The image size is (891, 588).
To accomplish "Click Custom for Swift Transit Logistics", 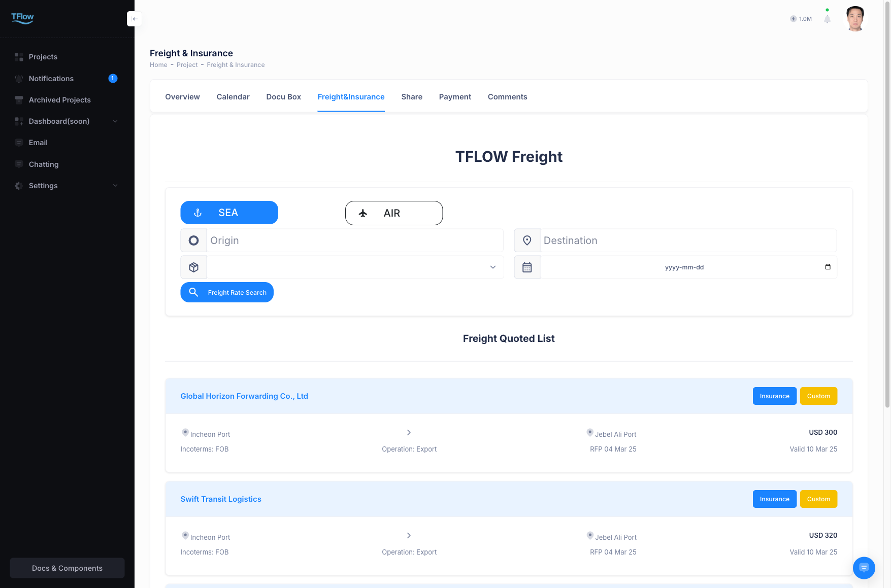I will (818, 499).
